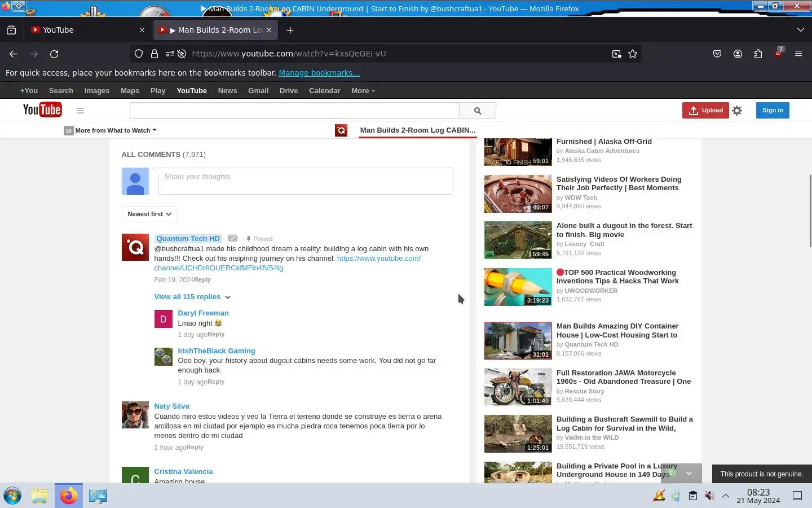Open Cristina Valencia's profile link
Screen dimensions: 812x508
183,471
